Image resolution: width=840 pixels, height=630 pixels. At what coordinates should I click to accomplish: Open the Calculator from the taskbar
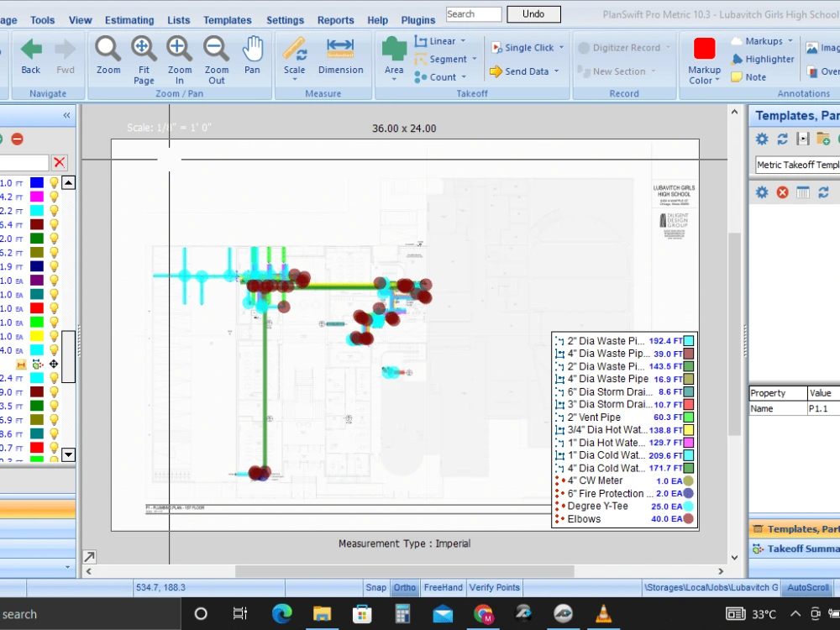402,613
